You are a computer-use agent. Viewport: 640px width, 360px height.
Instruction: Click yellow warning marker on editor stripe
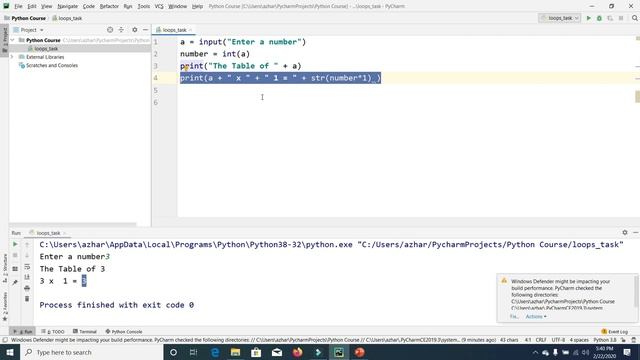coord(638,96)
